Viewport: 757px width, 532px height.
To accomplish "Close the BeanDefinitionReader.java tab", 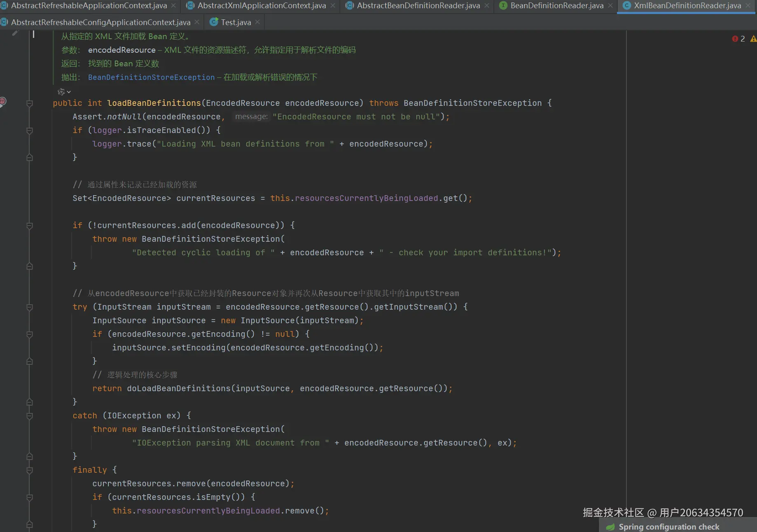I will click(610, 6).
